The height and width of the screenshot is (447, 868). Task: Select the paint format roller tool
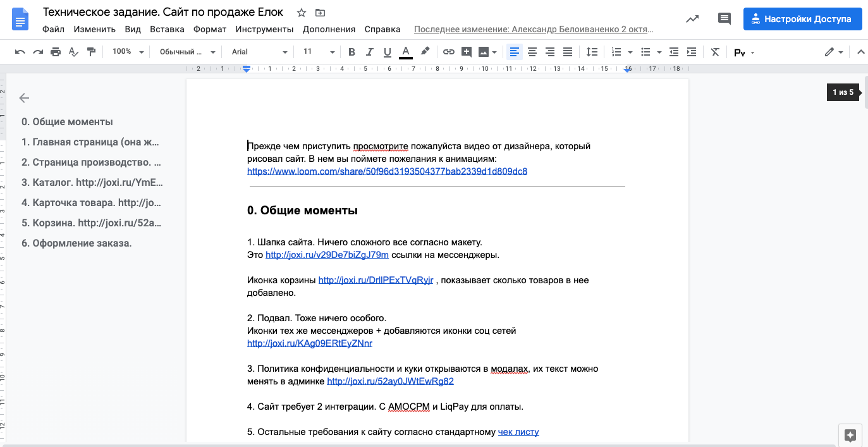[x=92, y=52]
